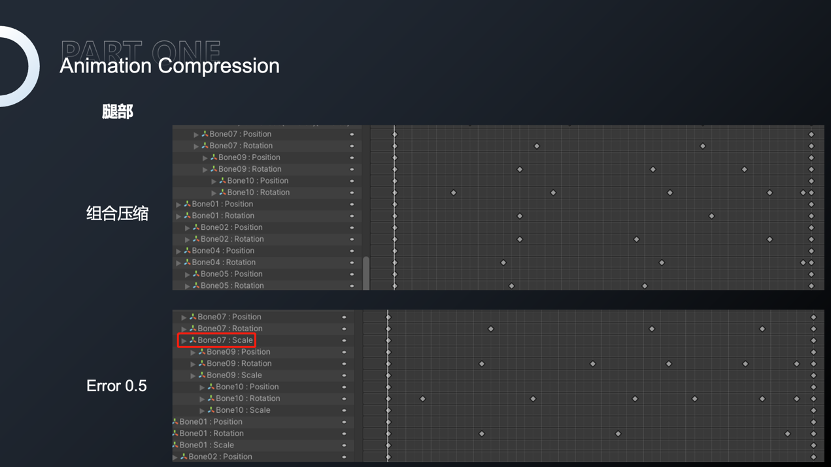The image size is (832, 468).
Task: Click the transform icon beside Bone04 : Position
Action: [187, 251]
